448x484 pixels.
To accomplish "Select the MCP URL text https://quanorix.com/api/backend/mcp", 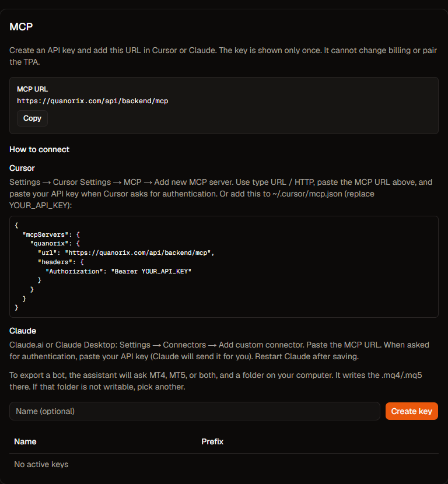I will coord(93,101).
